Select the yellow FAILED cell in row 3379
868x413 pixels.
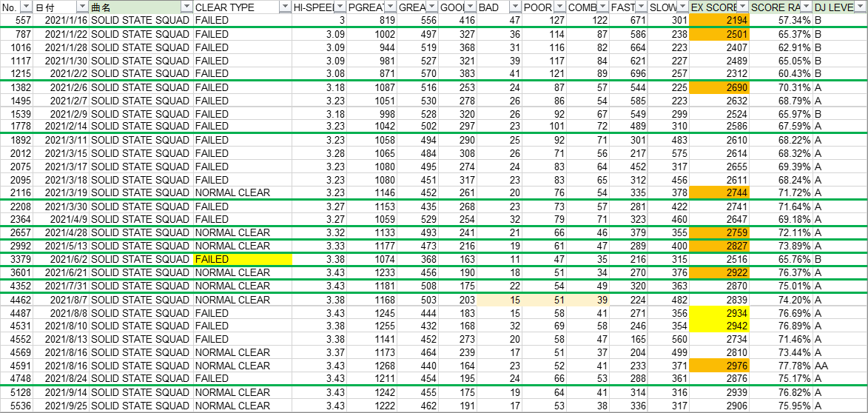tap(243, 259)
